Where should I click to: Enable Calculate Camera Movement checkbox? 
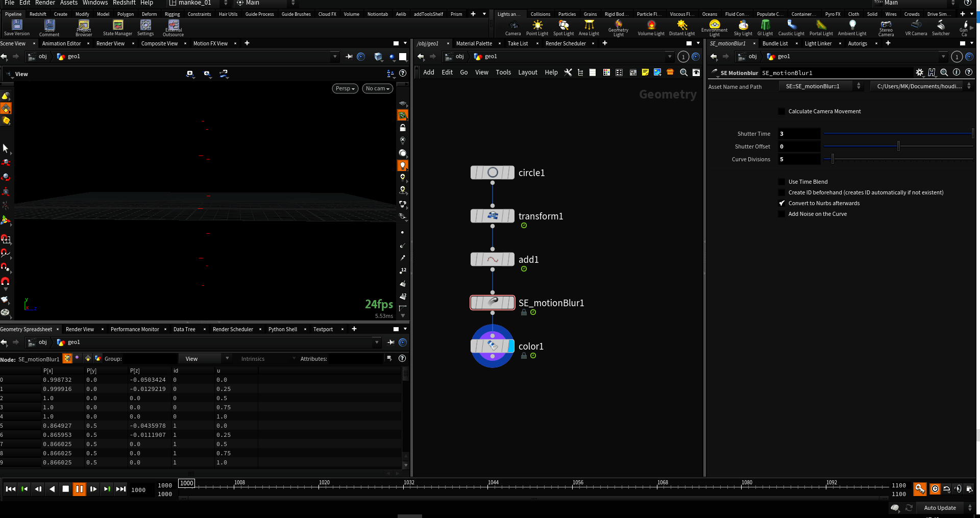pyautogui.click(x=781, y=111)
